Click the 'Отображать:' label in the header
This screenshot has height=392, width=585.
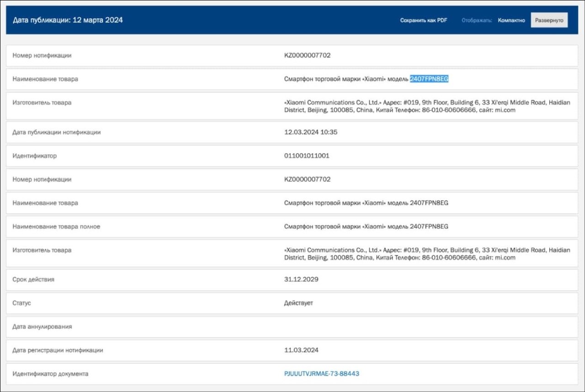coord(477,20)
